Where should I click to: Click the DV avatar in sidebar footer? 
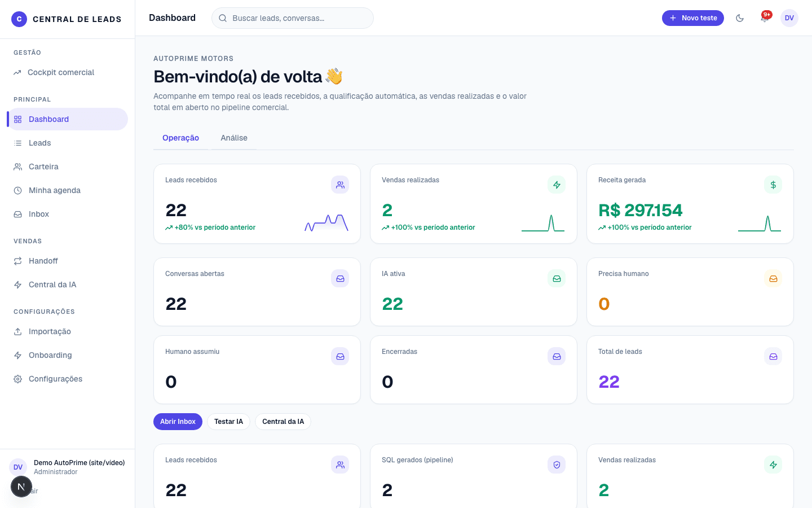click(18, 467)
